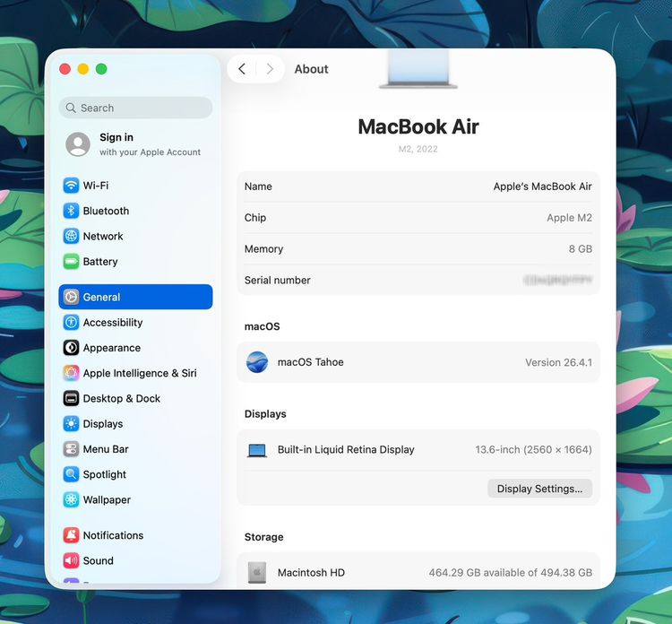Click the blurred serial number value
The height and width of the screenshot is (624, 672).
(x=557, y=280)
